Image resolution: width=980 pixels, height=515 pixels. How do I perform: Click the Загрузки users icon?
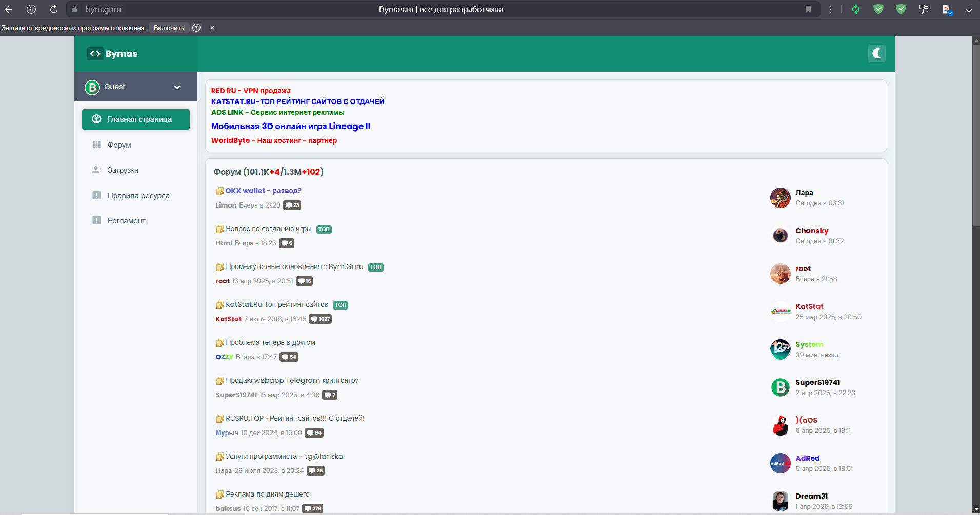tap(96, 170)
